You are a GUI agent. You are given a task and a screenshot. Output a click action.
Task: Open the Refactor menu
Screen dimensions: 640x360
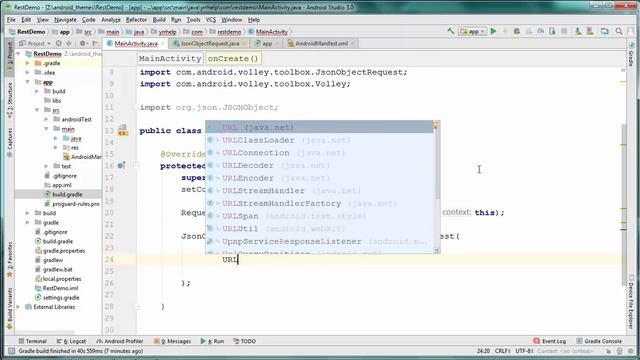136,20
